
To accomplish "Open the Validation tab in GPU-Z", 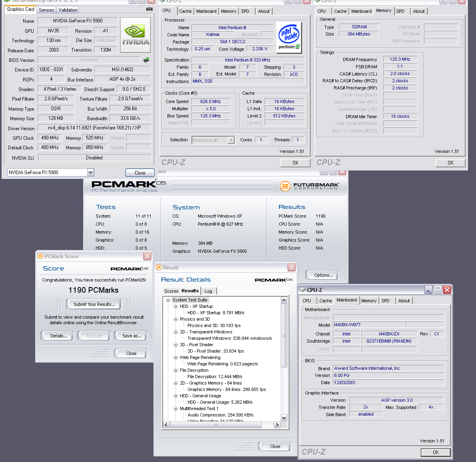I will tap(68, 10).
